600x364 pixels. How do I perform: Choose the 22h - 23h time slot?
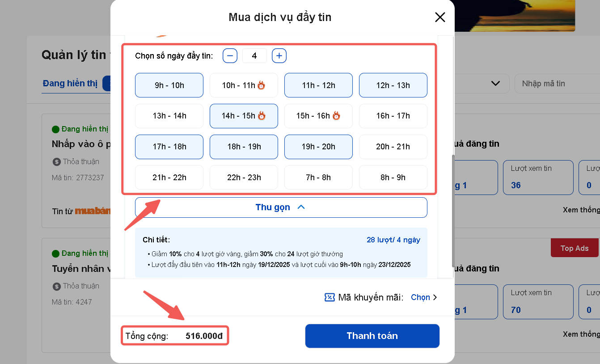pos(244,178)
